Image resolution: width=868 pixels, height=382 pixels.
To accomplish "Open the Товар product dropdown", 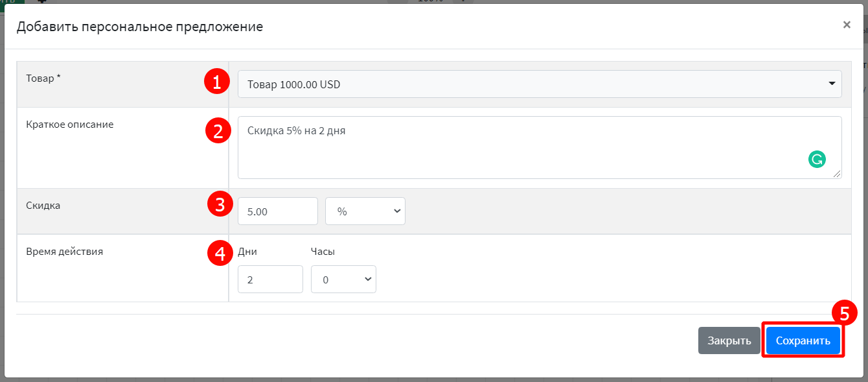I will click(x=539, y=84).
